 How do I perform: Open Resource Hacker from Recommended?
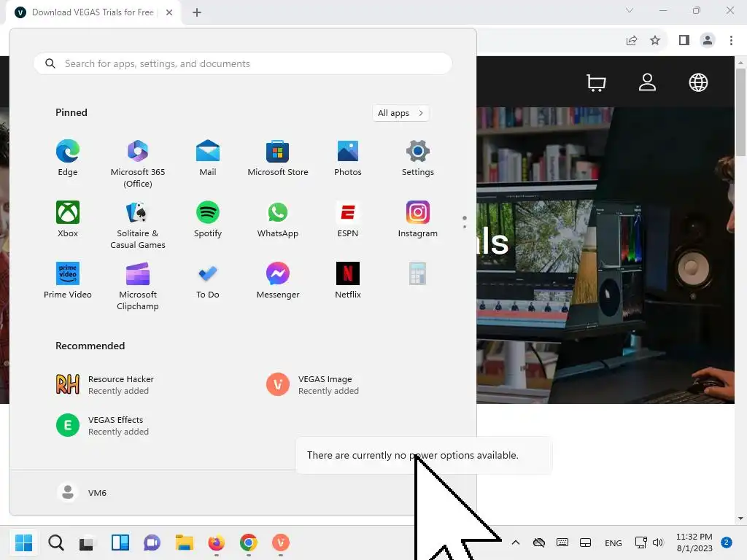pyautogui.click(x=105, y=385)
